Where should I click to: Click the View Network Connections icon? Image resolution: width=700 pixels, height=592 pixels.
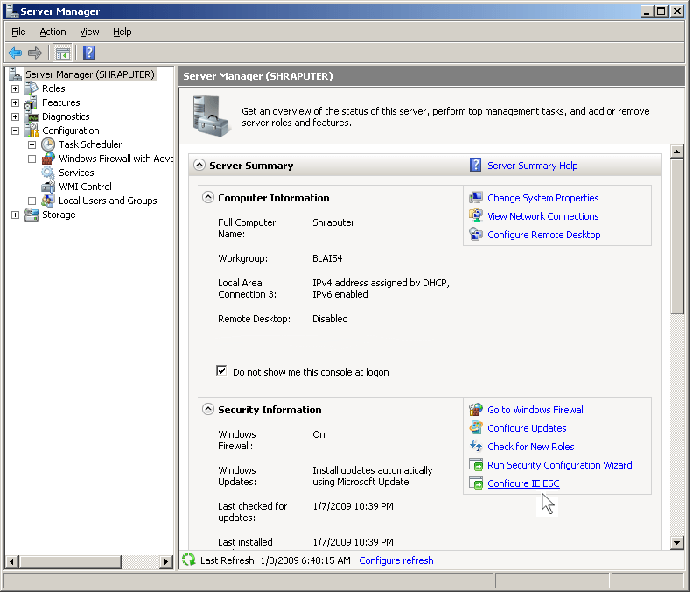pyautogui.click(x=476, y=215)
